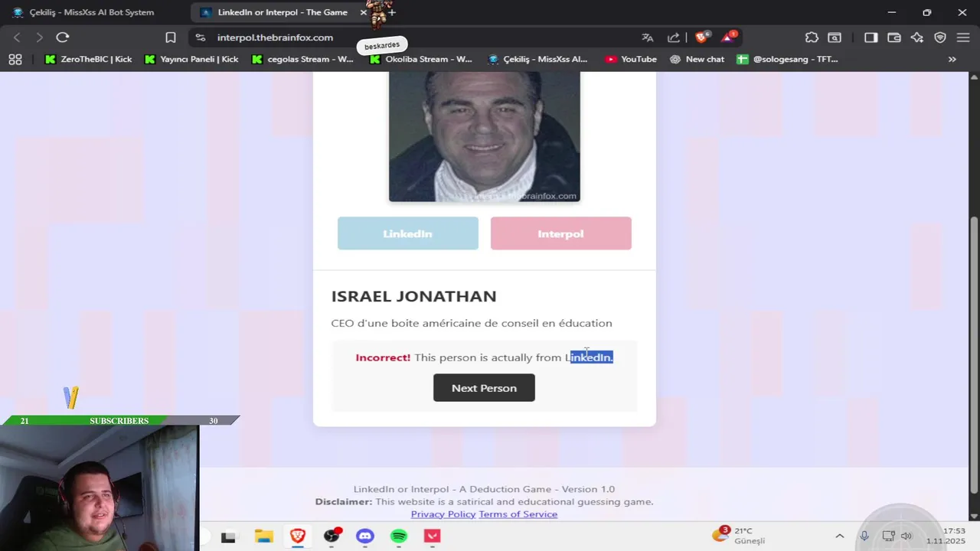The height and width of the screenshot is (551, 980).
Task: Reload the page with the refresh icon
Action: point(63,37)
